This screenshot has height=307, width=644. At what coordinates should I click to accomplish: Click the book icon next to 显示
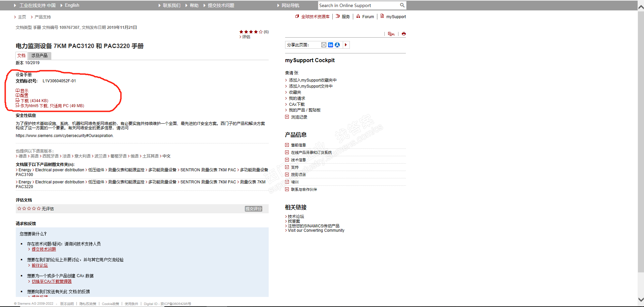coord(18,91)
